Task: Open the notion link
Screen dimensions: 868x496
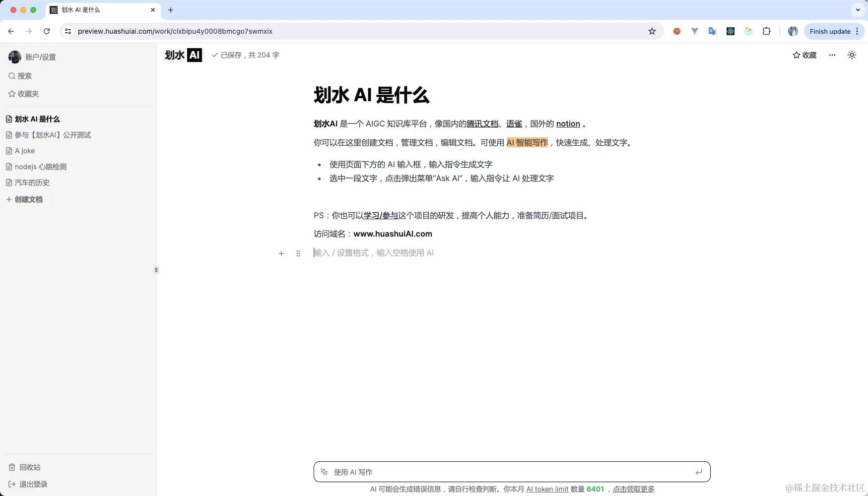Action: 568,124
